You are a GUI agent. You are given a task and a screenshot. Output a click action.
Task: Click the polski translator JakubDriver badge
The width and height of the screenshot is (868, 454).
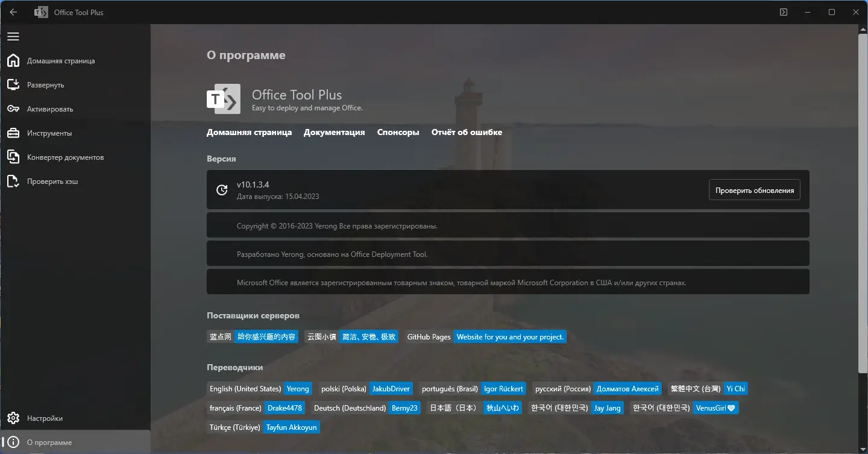(x=366, y=389)
